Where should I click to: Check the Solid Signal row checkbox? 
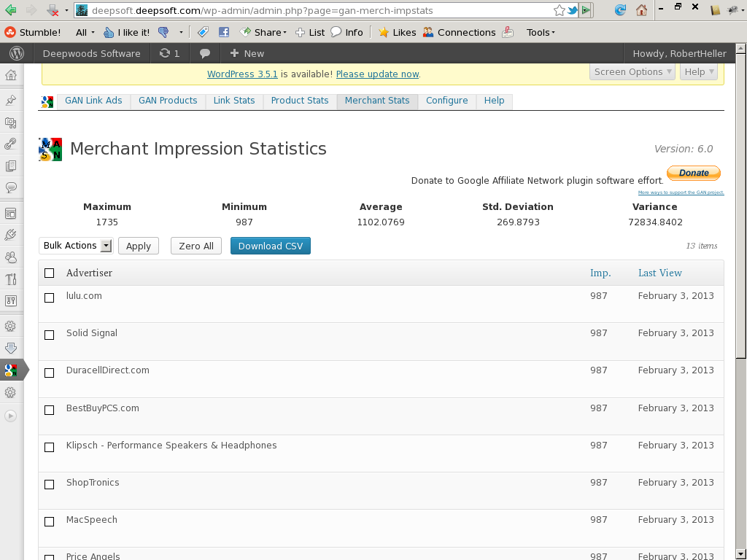pyautogui.click(x=49, y=335)
